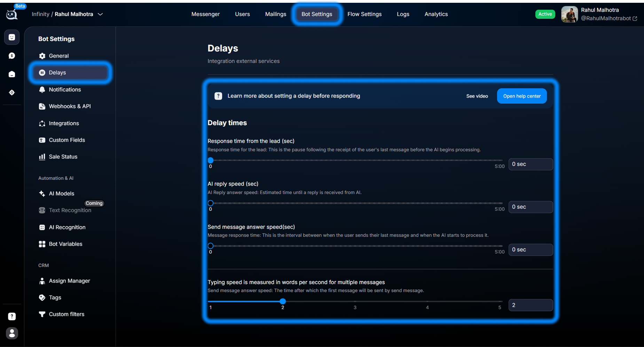The height and width of the screenshot is (347, 644).
Task: Click the Integrations icon
Action: point(42,123)
